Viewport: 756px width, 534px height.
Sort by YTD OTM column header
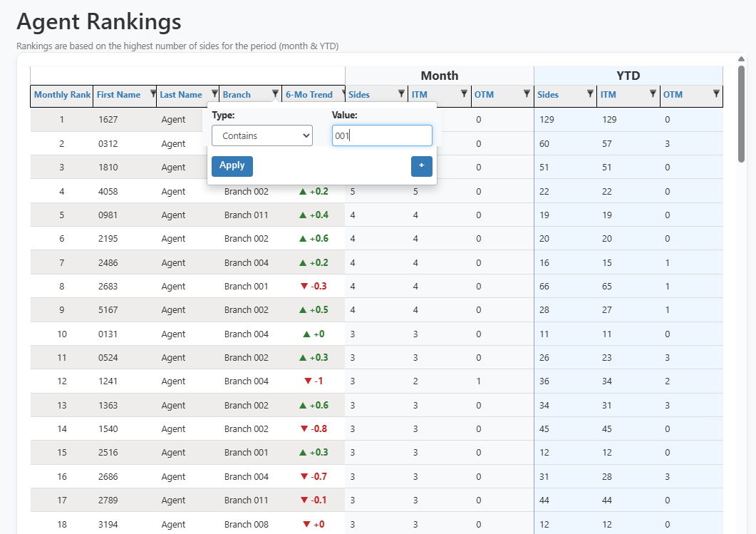click(673, 95)
